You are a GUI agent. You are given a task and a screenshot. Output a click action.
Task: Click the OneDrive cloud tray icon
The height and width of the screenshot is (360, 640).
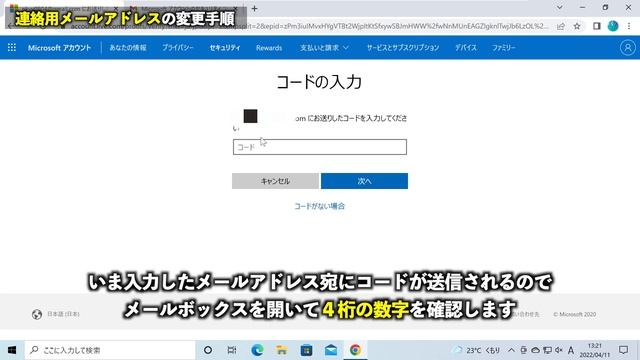(535, 350)
